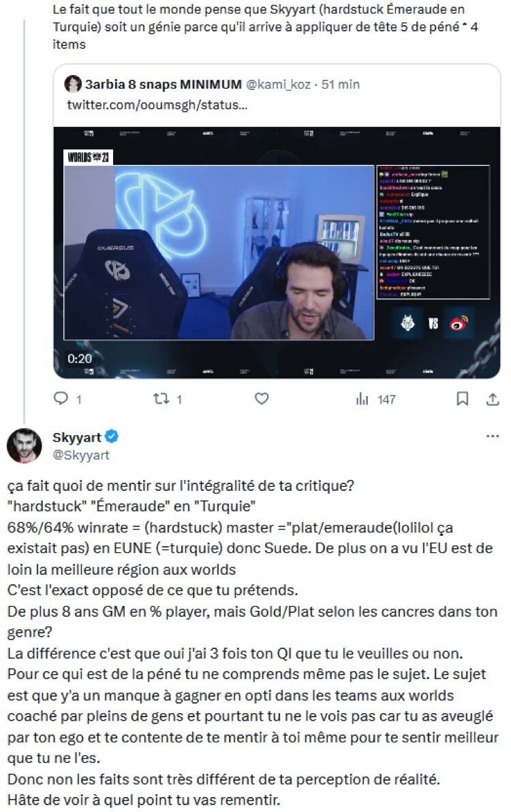View tweet analytics bar chart icon
The height and width of the screenshot is (812, 511).
point(362,399)
